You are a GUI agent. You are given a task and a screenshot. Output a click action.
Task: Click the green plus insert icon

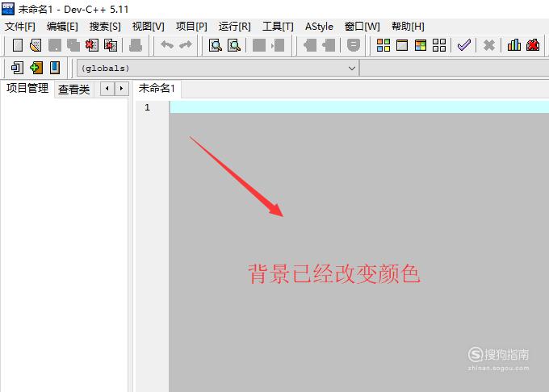[36, 68]
